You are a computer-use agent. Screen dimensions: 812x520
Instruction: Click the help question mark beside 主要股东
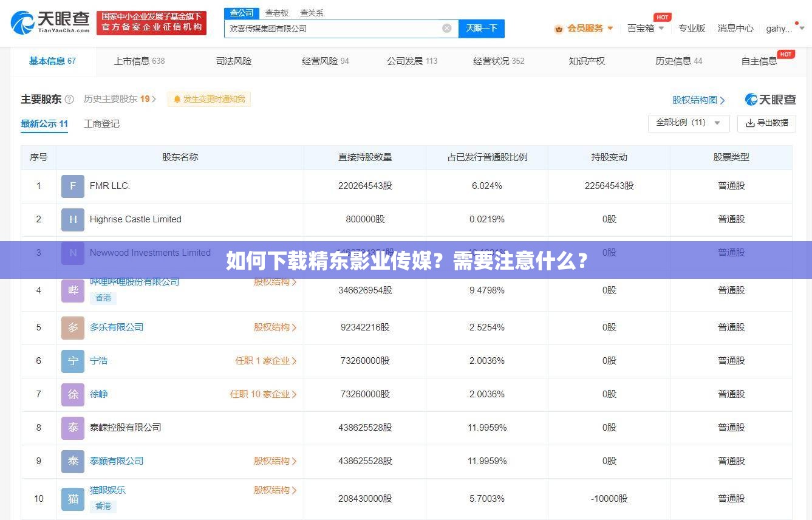(68, 99)
